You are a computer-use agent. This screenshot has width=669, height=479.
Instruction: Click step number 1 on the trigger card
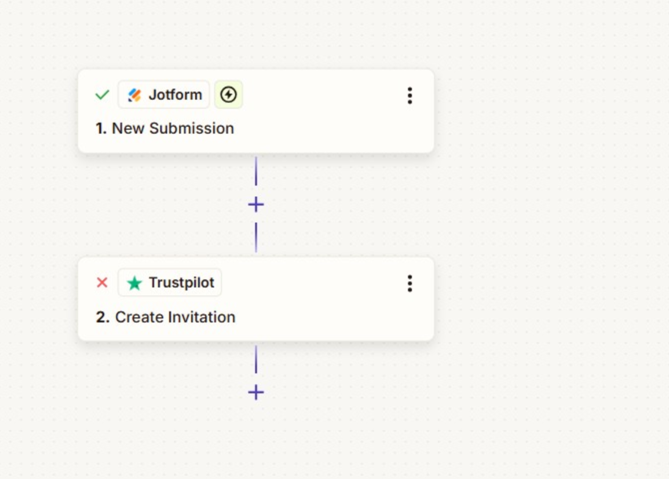coord(101,128)
